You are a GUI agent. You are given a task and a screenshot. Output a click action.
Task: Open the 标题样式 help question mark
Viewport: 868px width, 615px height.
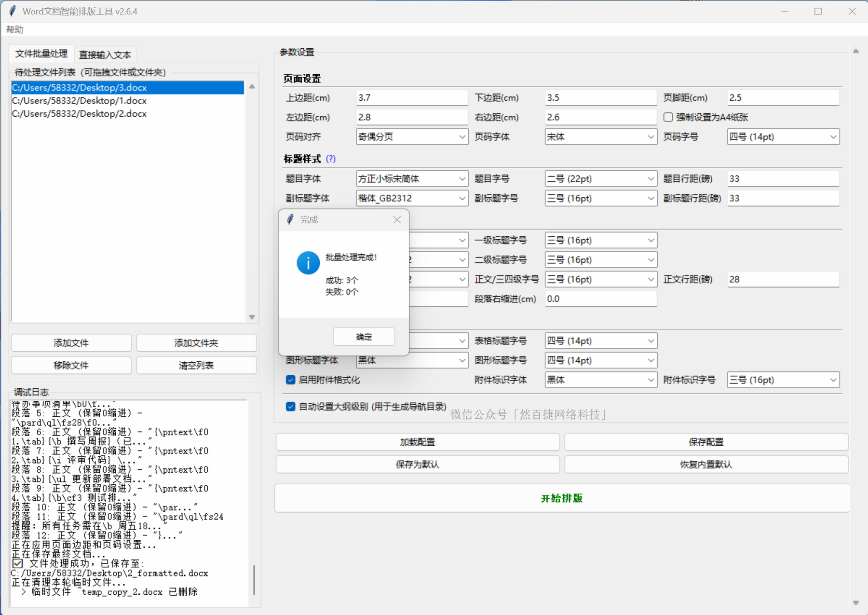click(331, 159)
